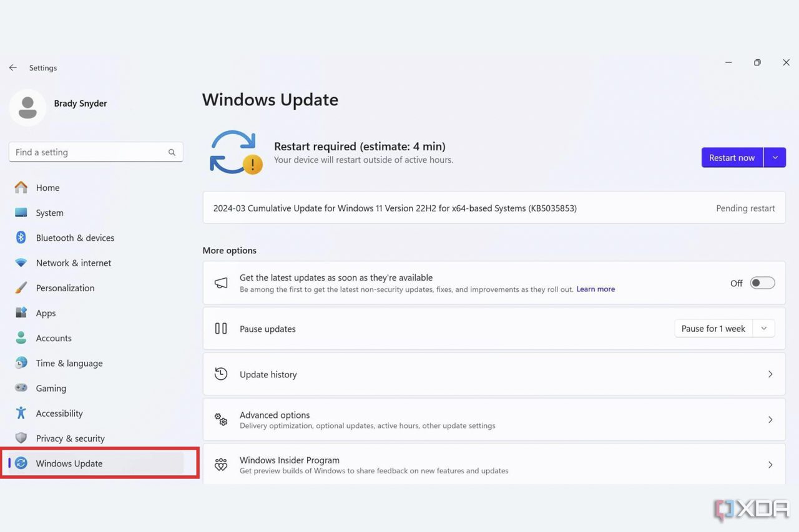This screenshot has height=532, width=799.
Task: Open the Update history row
Action: point(494,374)
